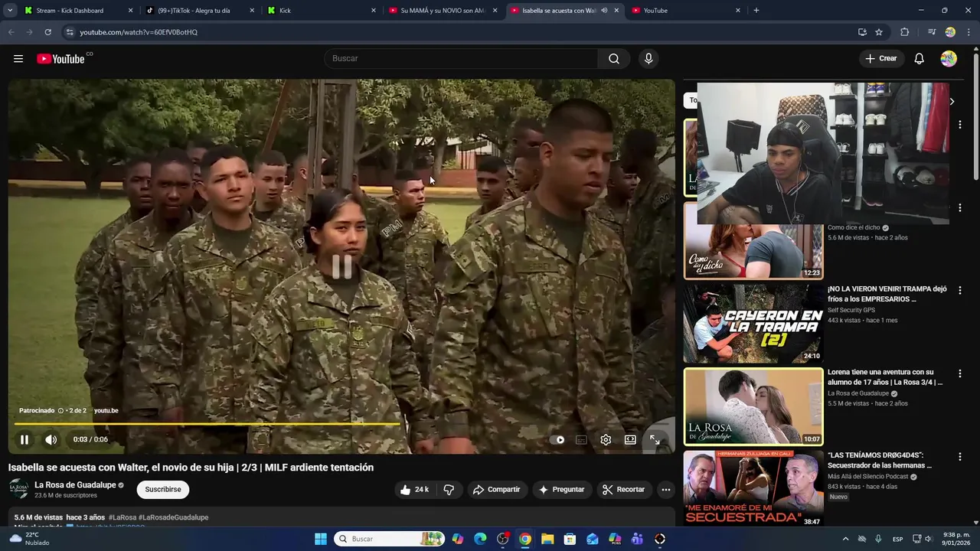Open options for the LAS TENÍAMOS DR0G4D4S video
Screen dimensions: 980x551
(959, 456)
